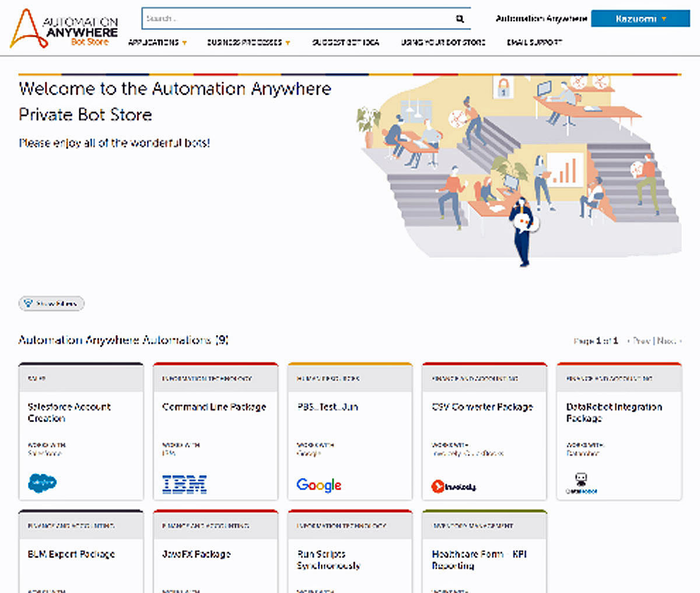Click the Show Filters button

coord(51,304)
